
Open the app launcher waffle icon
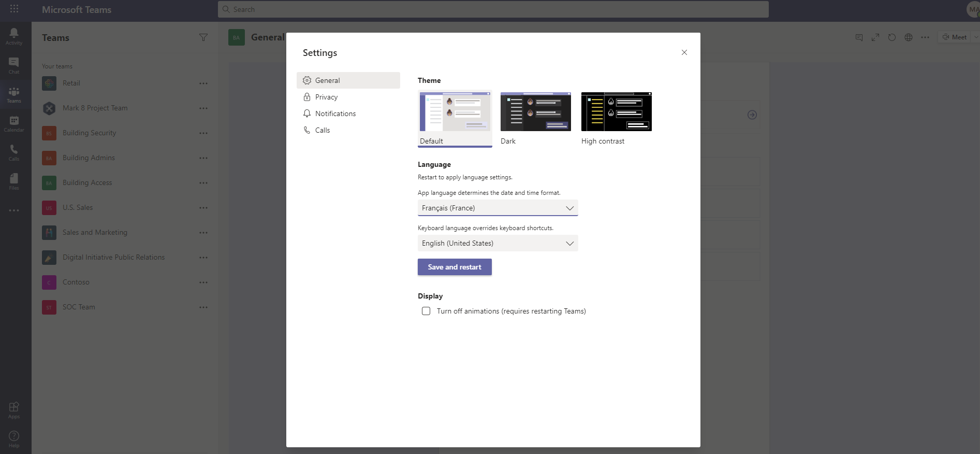(x=14, y=9)
